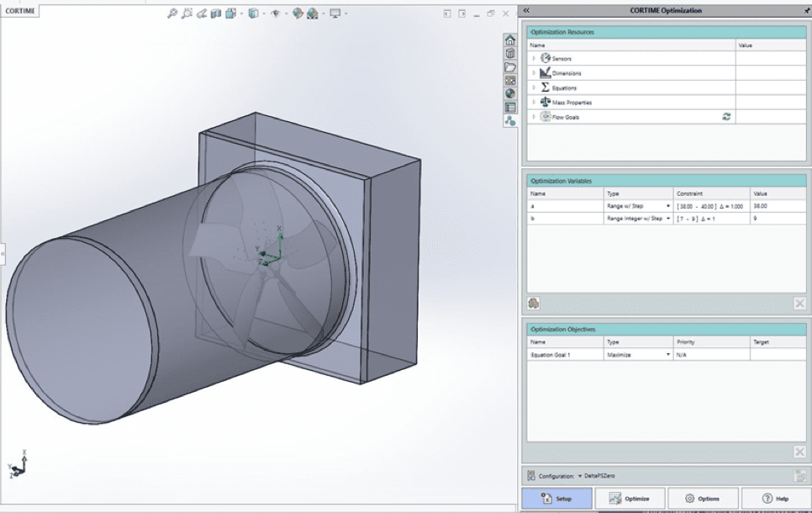
Task: Click the value 38.00 for variable a
Action: point(760,206)
